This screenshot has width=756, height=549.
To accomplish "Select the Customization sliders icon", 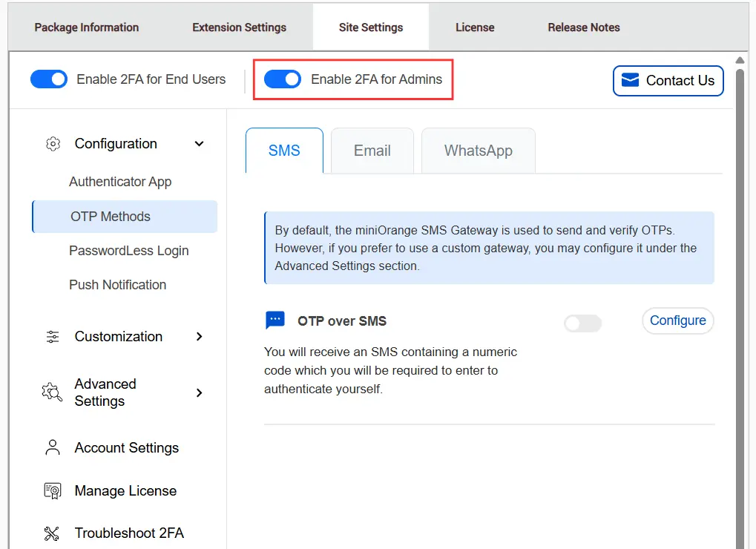I will 53,336.
